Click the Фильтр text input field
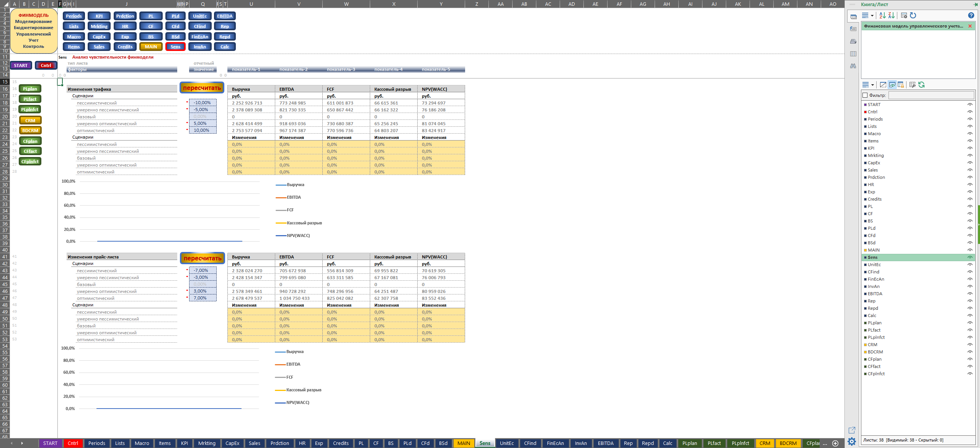This screenshot has width=980, height=448. coord(931,95)
